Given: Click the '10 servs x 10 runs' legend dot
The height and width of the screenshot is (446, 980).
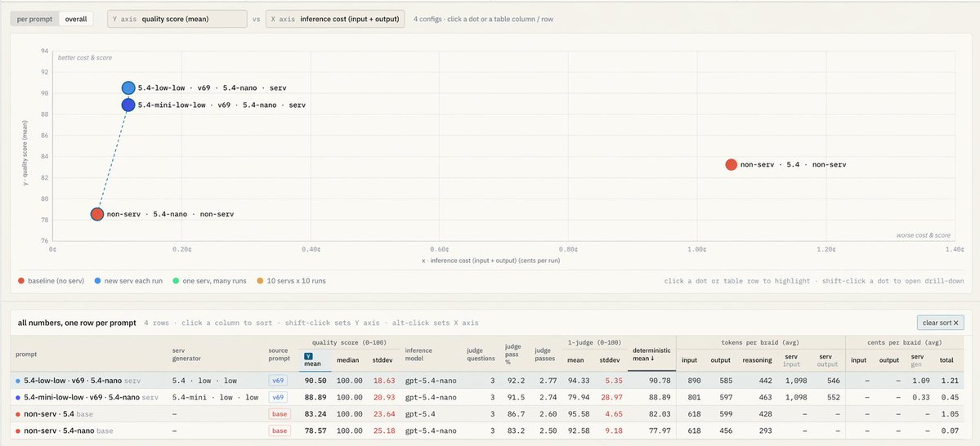Looking at the screenshot, I should (x=259, y=281).
